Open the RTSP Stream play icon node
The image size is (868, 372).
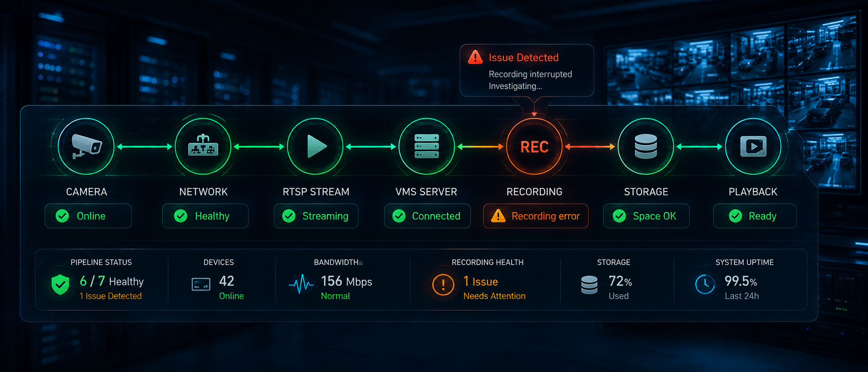(x=315, y=146)
